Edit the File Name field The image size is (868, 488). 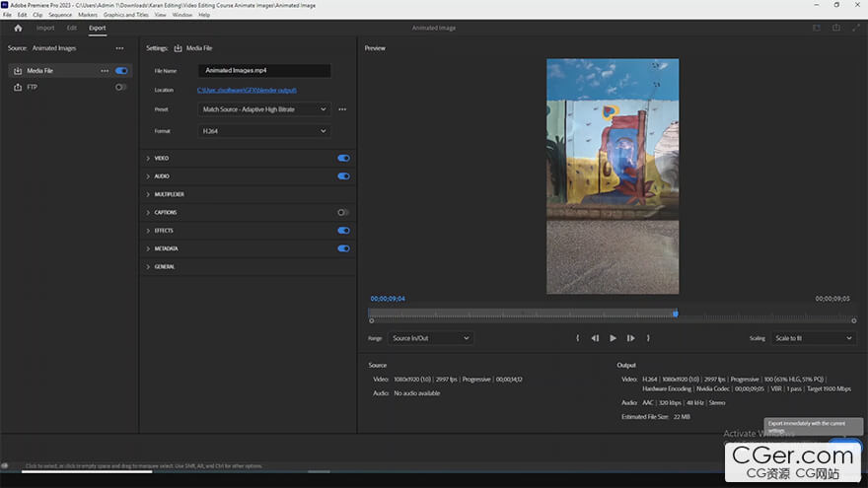click(264, 70)
